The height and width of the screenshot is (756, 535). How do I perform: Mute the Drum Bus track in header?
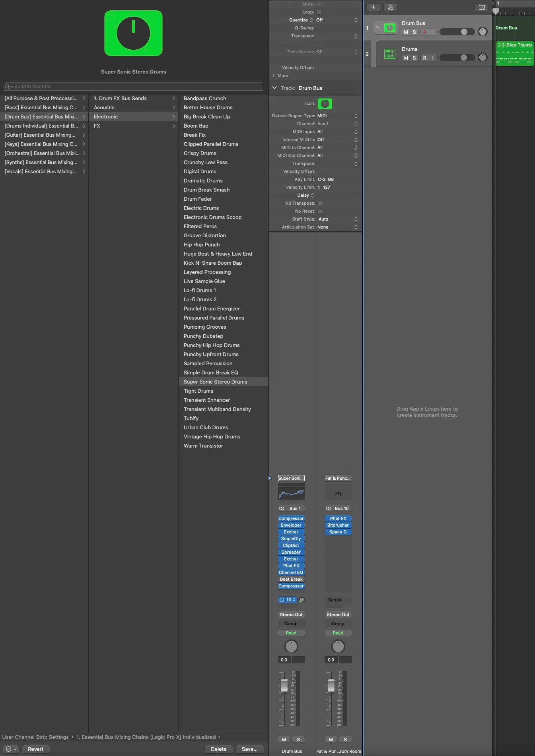pyautogui.click(x=406, y=32)
